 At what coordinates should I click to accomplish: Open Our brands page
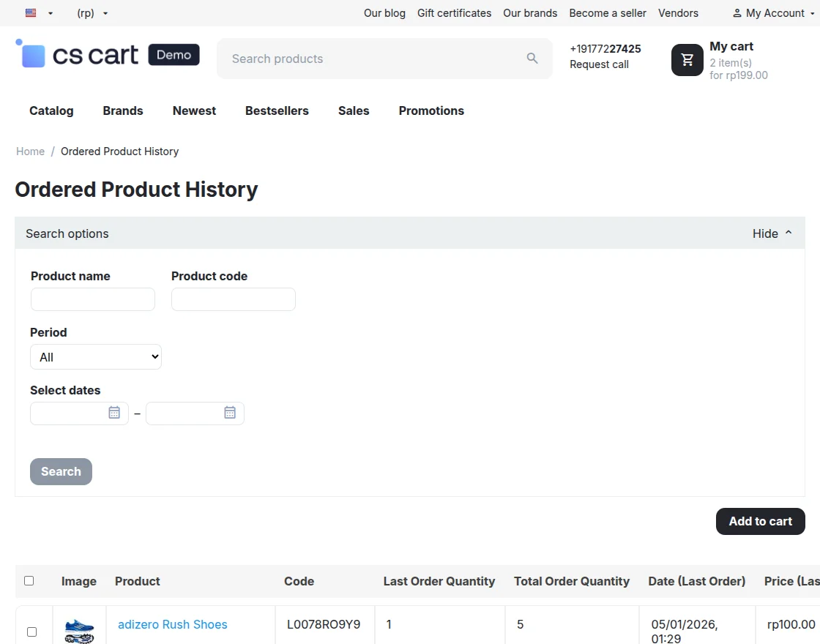[530, 13]
